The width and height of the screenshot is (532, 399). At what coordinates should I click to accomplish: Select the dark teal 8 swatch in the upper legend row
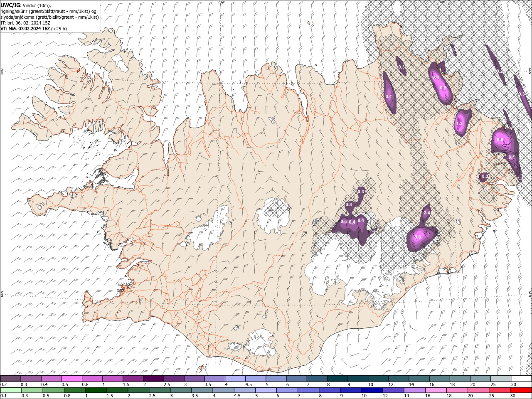coord(337,379)
